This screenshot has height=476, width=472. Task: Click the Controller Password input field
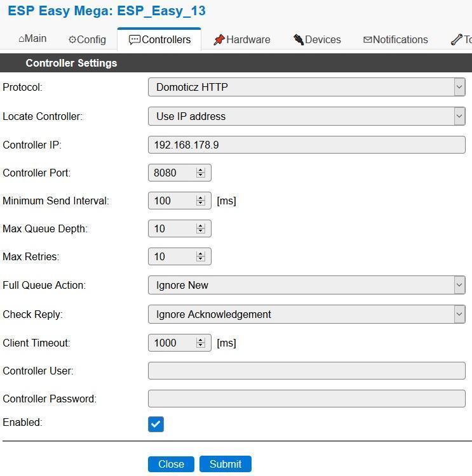[x=307, y=399]
